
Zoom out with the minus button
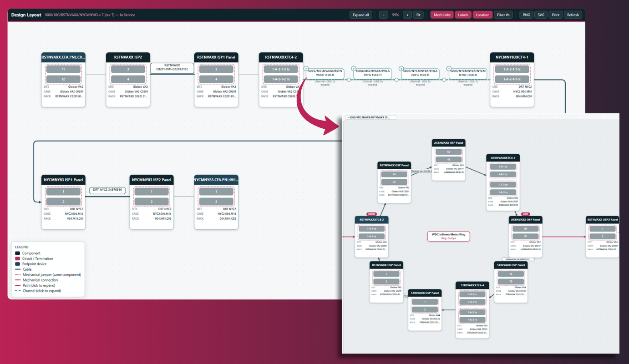384,15
